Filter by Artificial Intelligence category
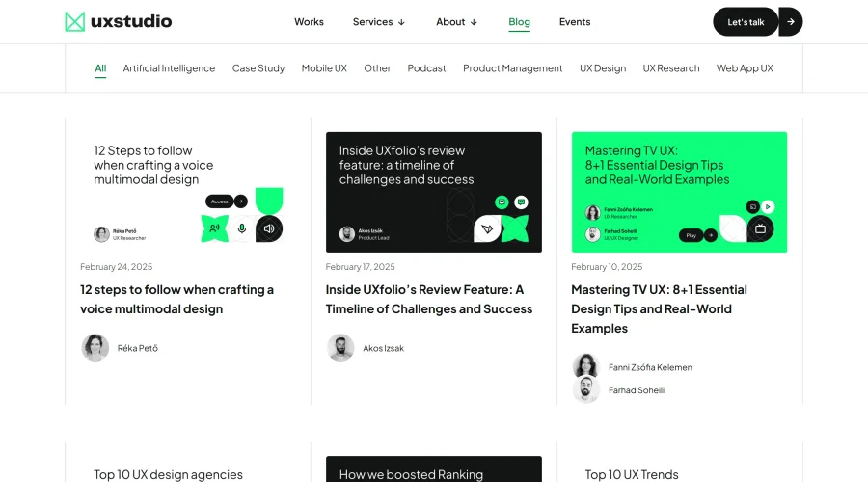The width and height of the screenshot is (868, 482). click(x=169, y=68)
